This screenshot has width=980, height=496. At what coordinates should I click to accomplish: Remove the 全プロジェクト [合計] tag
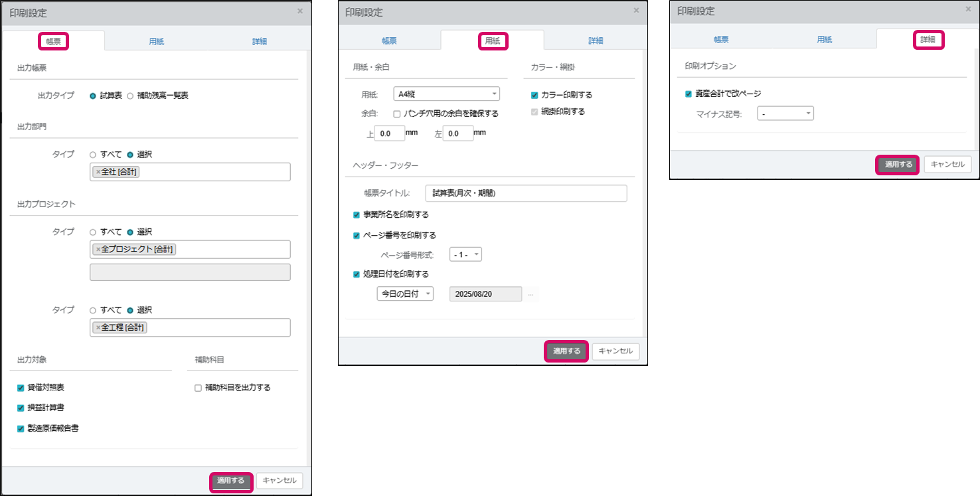(98, 250)
